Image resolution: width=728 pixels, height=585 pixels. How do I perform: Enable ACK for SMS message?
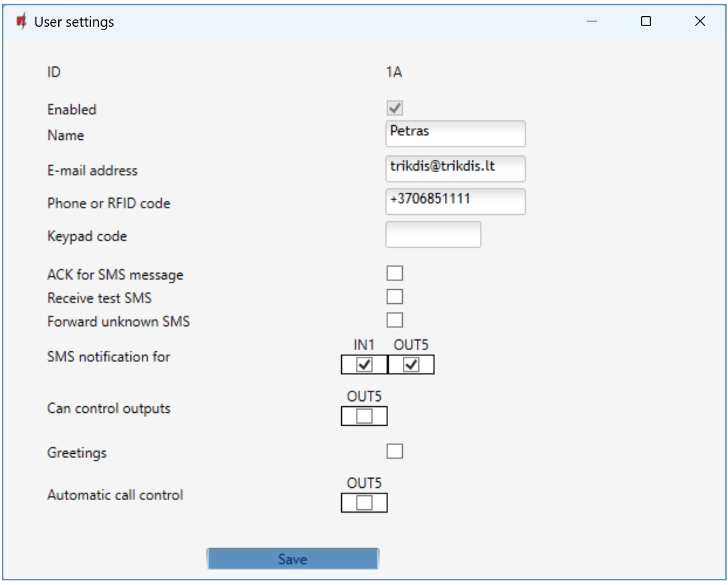395,273
